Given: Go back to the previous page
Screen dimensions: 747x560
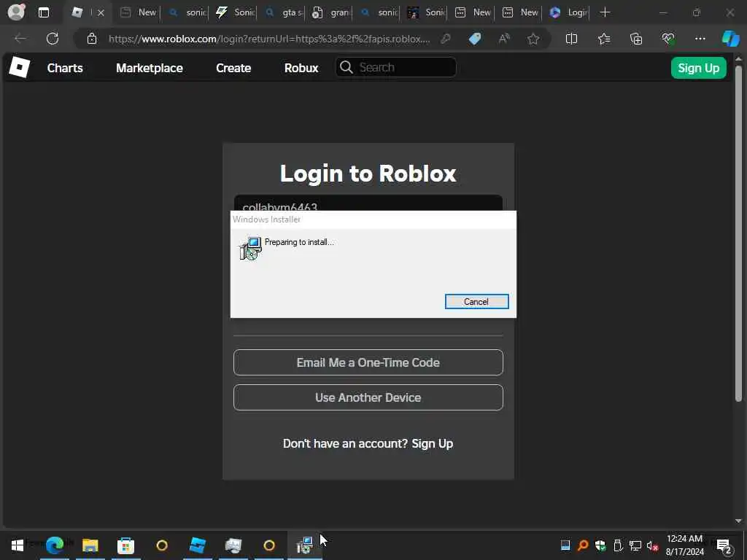Looking at the screenshot, I should pyautogui.click(x=20, y=39).
